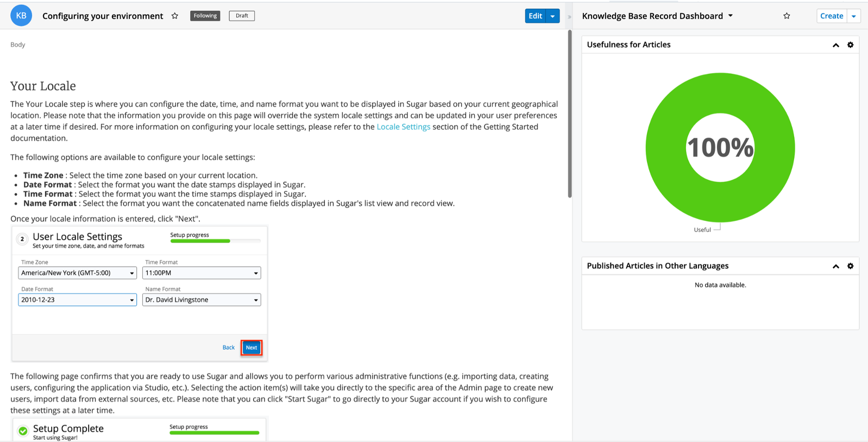The width and height of the screenshot is (868, 442).
Task: Click the Draft status badge
Action: pyautogui.click(x=242, y=16)
